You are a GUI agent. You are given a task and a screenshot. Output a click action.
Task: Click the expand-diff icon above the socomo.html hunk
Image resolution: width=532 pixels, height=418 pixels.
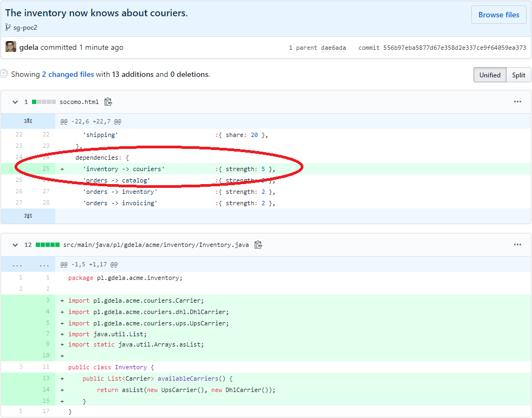(x=28, y=121)
